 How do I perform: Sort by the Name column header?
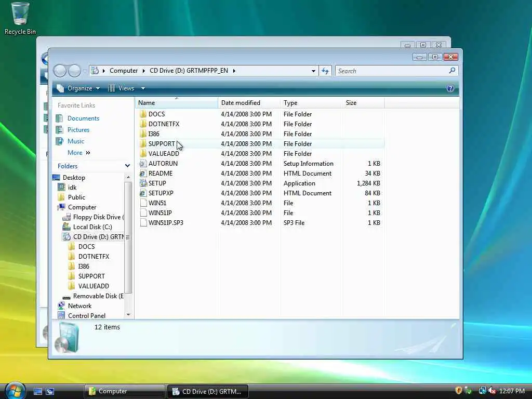click(177, 103)
